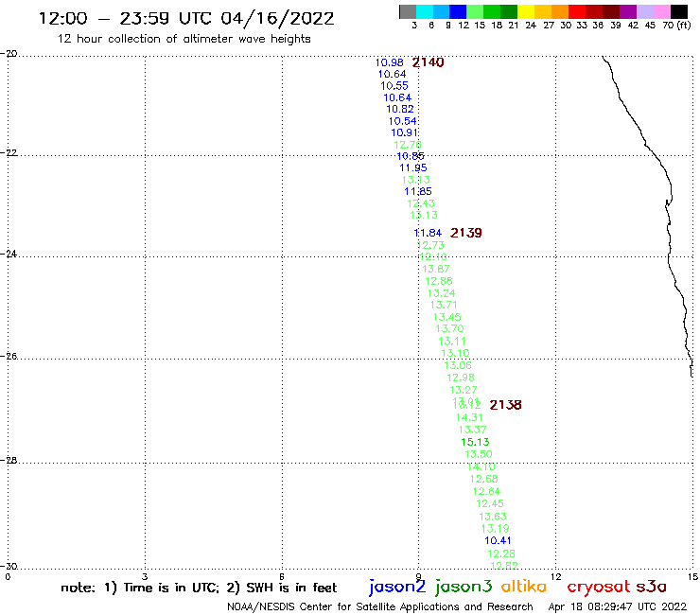Click the yellow swatch in the wave-height legend
The height and width of the screenshot is (615, 700).
pyautogui.click(x=525, y=11)
